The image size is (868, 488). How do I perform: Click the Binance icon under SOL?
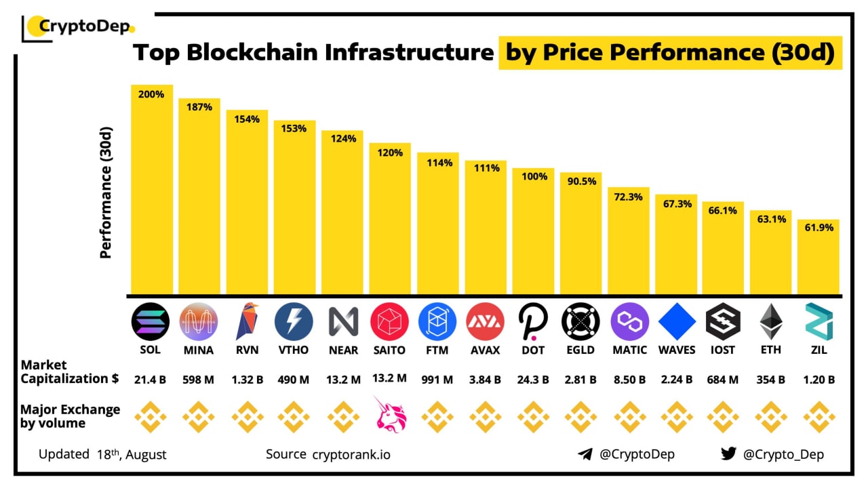[151, 417]
